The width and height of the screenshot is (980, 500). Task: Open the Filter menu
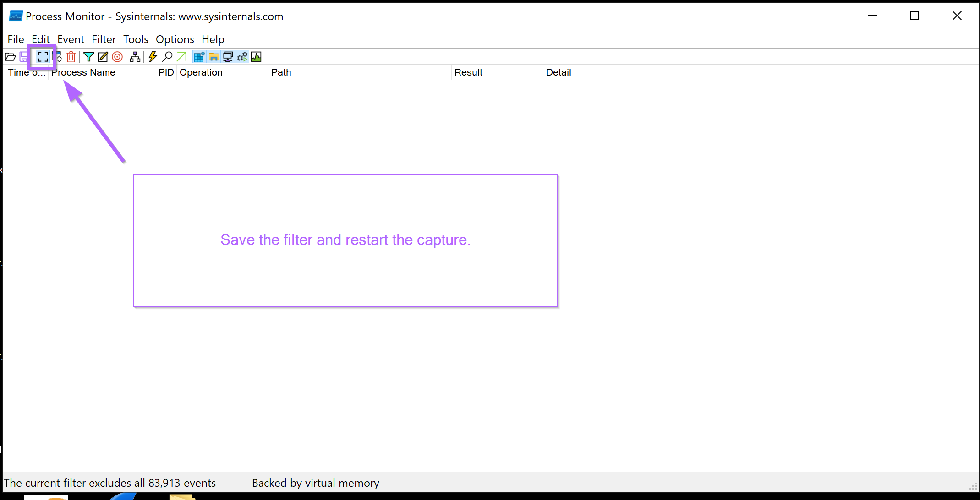104,39
